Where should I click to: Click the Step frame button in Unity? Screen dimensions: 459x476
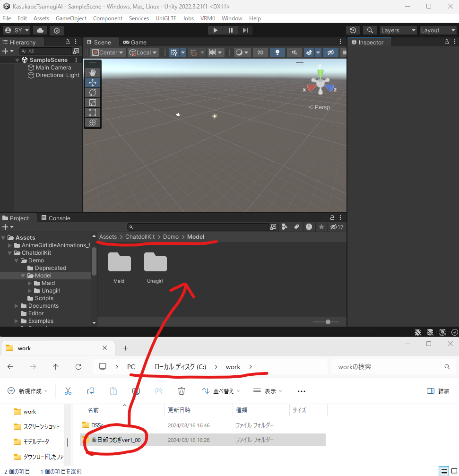tap(245, 30)
